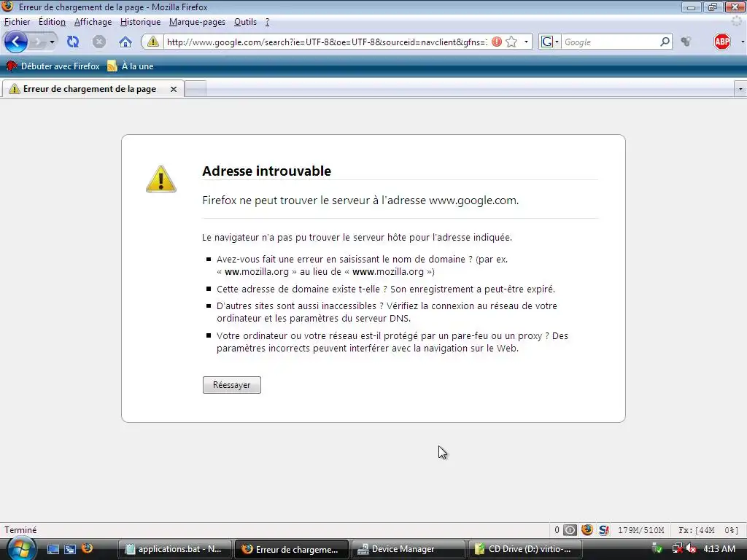Image resolution: width=747 pixels, height=560 pixels.
Task: Click the warning site identity icon in URL bar
Action: 152,42
